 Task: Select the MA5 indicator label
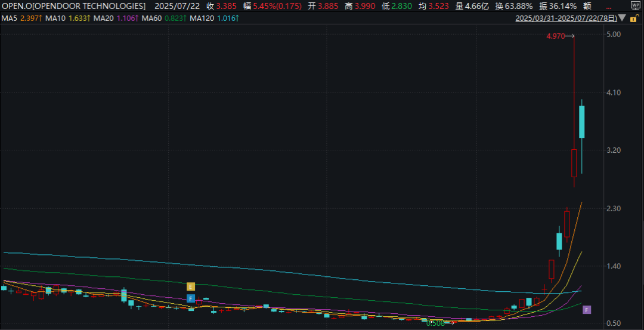click(17, 18)
